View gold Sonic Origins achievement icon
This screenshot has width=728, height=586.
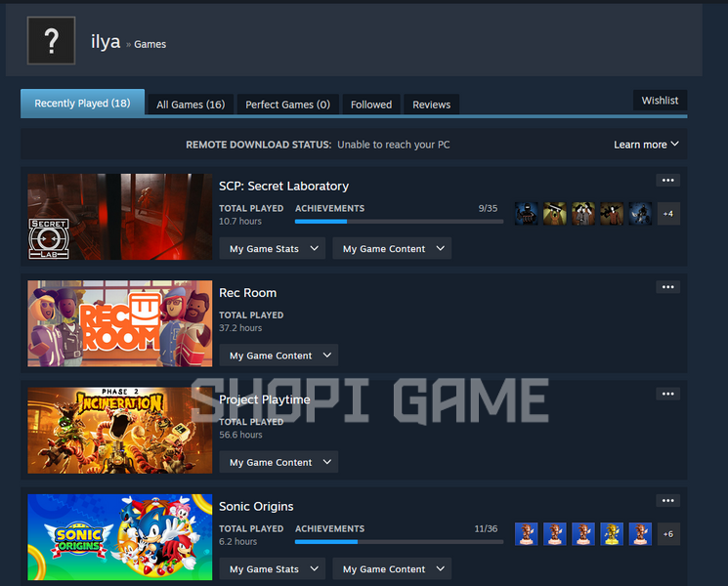click(x=612, y=533)
